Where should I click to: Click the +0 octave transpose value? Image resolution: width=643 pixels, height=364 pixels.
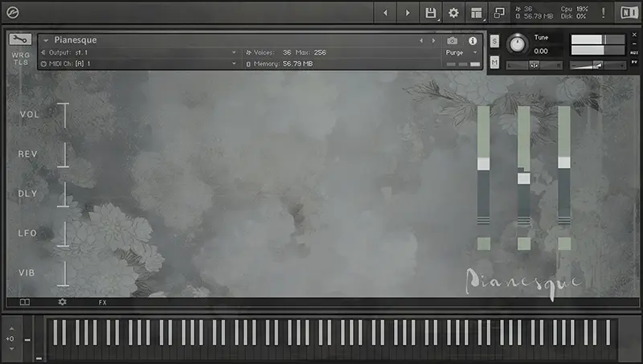pyautogui.click(x=10, y=338)
